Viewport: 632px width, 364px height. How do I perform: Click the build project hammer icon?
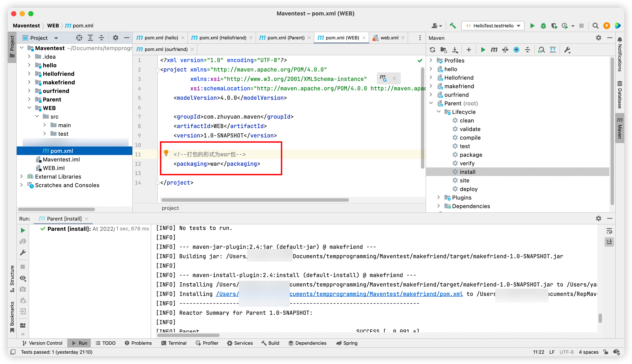tap(453, 25)
